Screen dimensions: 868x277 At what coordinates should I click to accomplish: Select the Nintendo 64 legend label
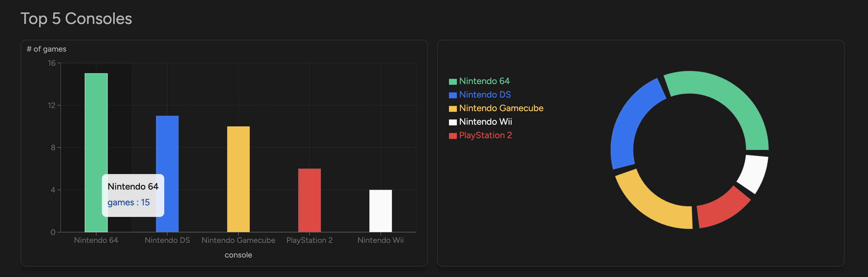click(x=484, y=81)
